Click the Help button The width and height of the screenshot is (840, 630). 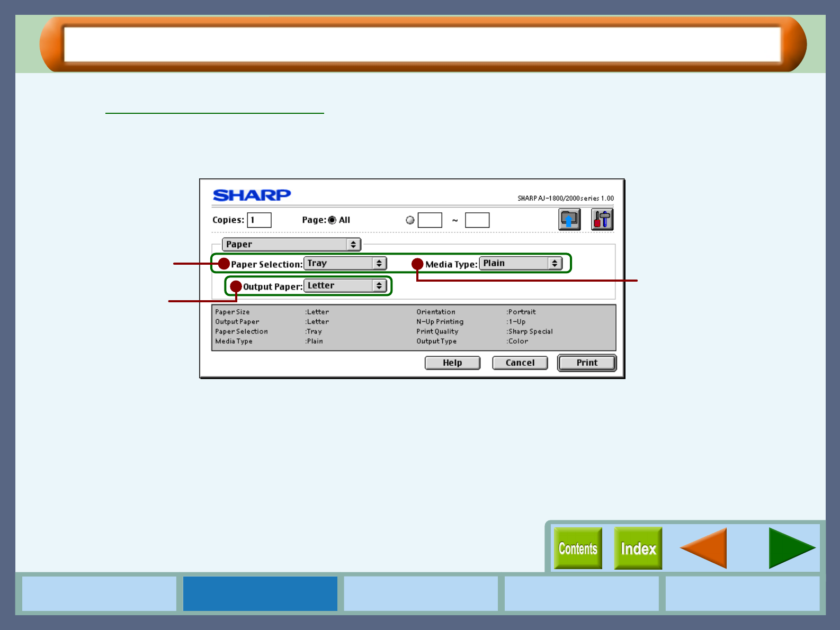click(x=452, y=363)
